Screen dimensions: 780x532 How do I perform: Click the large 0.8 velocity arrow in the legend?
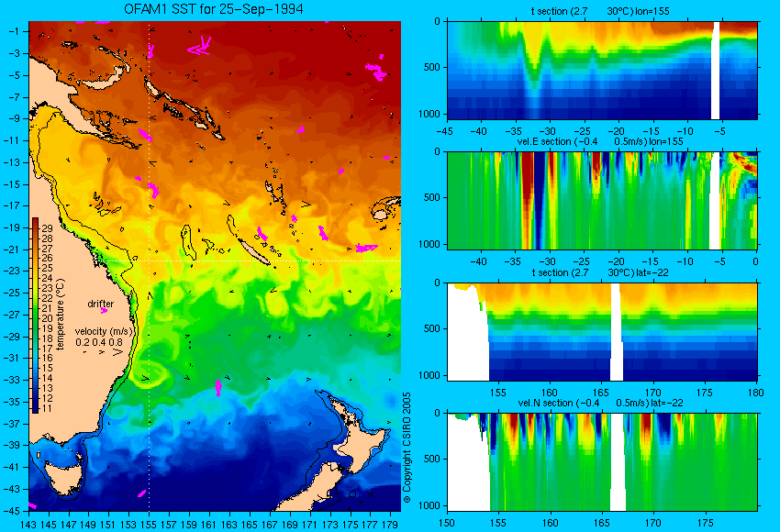(x=117, y=352)
